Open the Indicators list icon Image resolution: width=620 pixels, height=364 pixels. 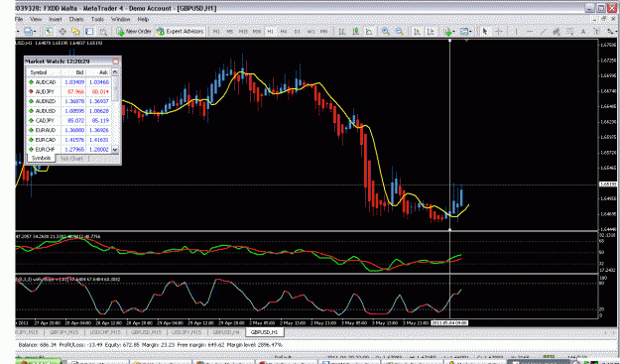pos(447,31)
